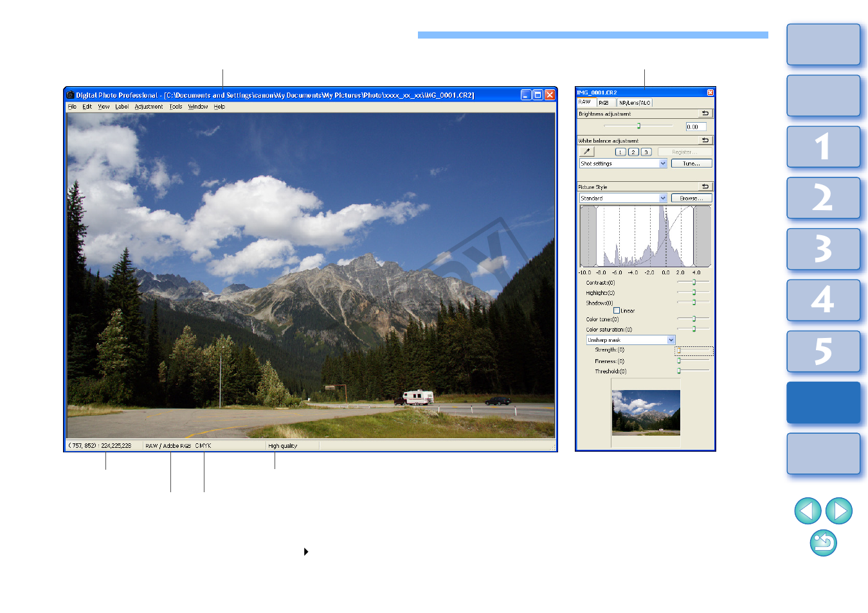Open the Adjustment menu
Viewport: 868px width, 613px height.
tap(149, 107)
